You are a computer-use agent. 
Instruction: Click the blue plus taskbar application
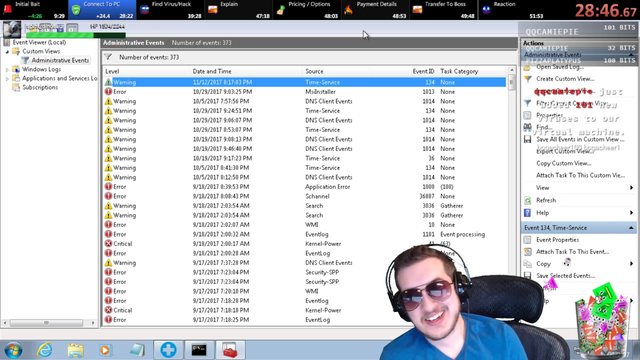tap(168, 350)
